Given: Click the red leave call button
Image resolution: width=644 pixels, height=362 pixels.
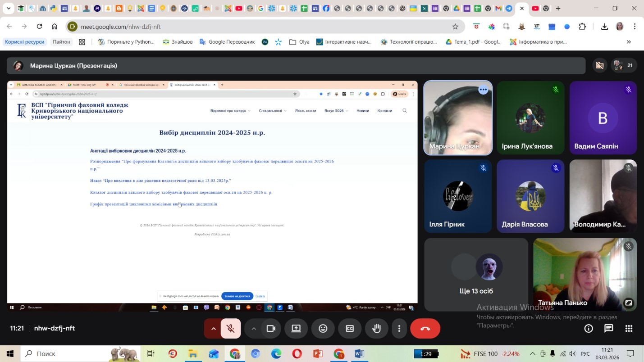Looking at the screenshot, I should [425, 329].
